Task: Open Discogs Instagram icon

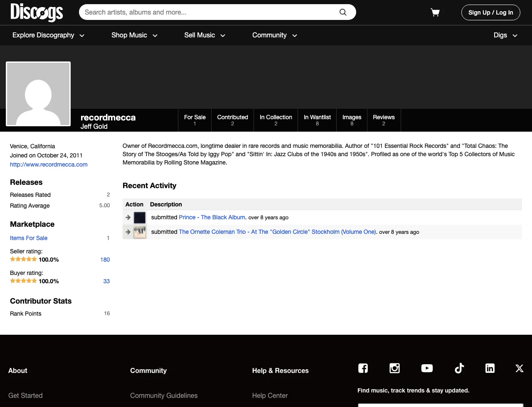Action: point(394,368)
